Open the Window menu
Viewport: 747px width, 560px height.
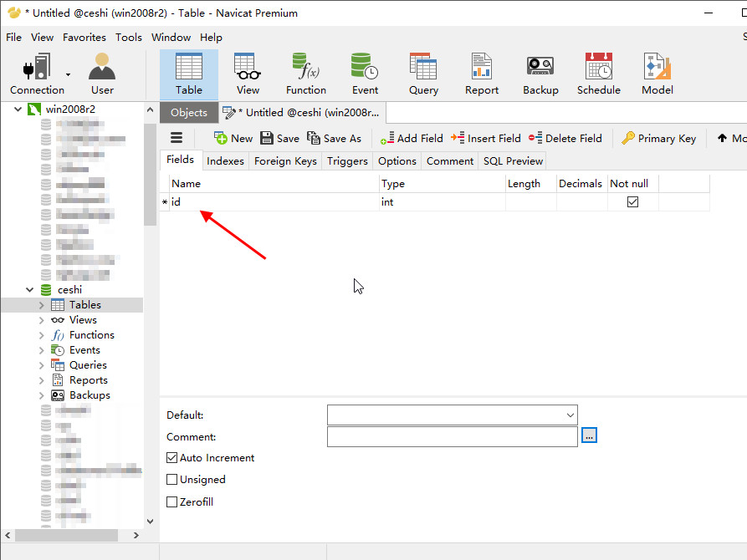171,37
